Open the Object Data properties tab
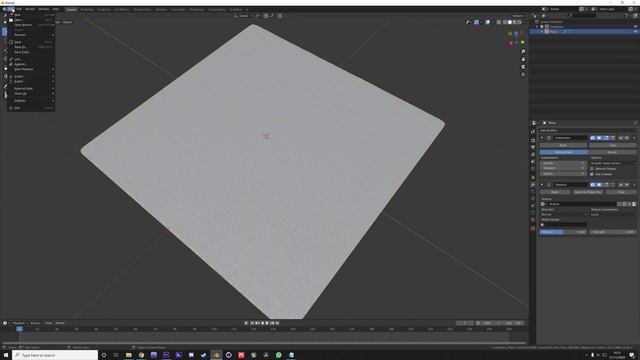This screenshot has width=640, height=360. [x=533, y=213]
